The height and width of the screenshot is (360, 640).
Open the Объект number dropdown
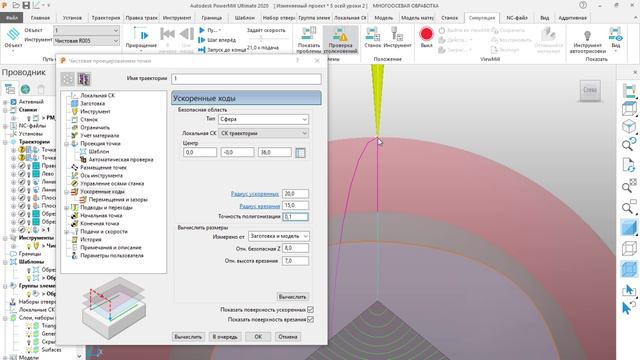coord(86,31)
